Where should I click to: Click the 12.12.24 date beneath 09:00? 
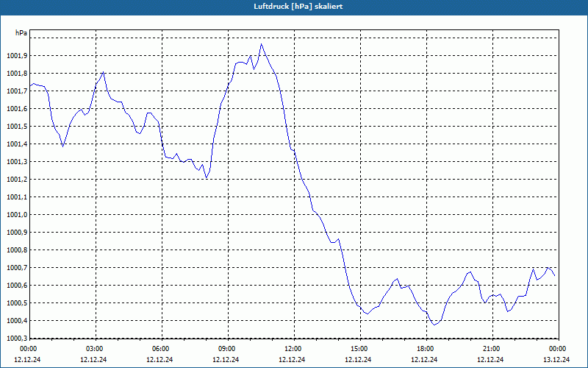[226, 359]
